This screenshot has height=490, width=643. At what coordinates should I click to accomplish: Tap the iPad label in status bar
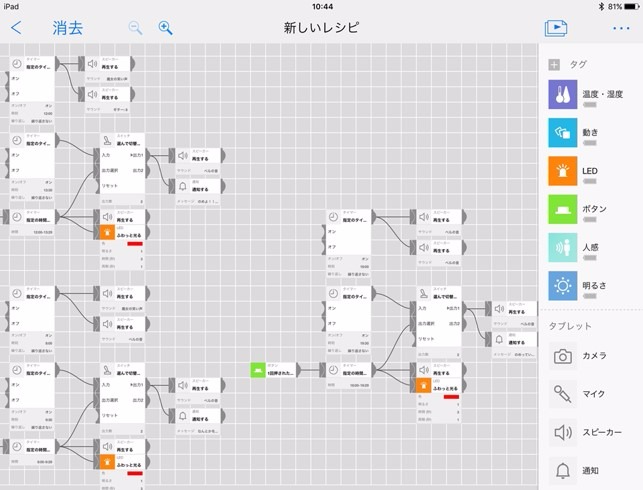coord(11,6)
